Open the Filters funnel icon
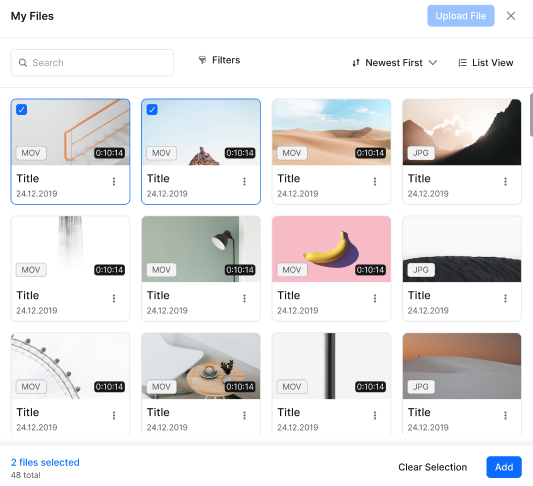Viewport: 533px width, 486px height. (202, 60)
